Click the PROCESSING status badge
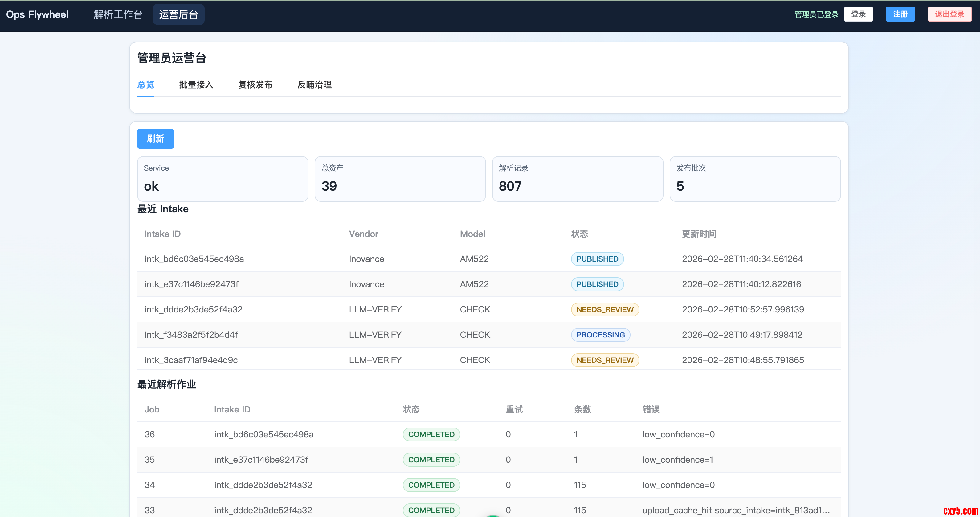Image resolution: width=980 pixels, height=517 pixels. (x=600, y=335)
